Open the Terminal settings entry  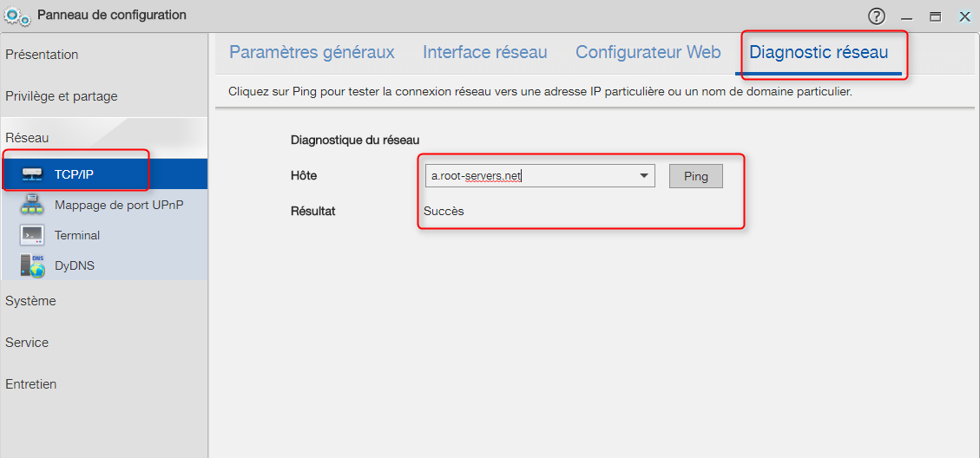tap(104, 235)
